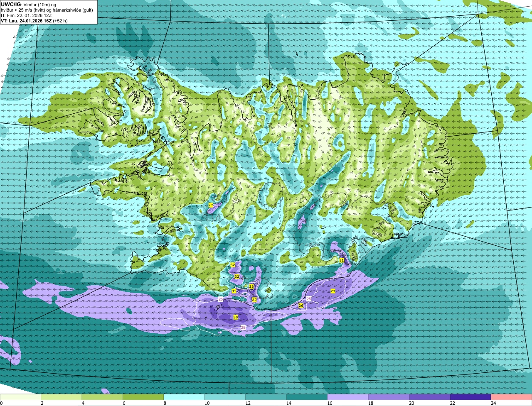
Task: Select the 14–16 m/s dark teal legend swatch
Action: (x=307, y=397)
